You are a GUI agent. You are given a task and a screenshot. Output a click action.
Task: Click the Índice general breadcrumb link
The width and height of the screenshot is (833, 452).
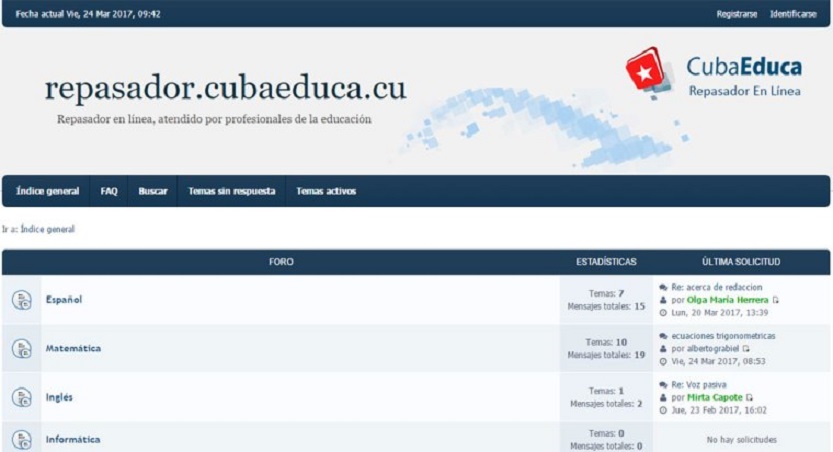tap(47, 229)
